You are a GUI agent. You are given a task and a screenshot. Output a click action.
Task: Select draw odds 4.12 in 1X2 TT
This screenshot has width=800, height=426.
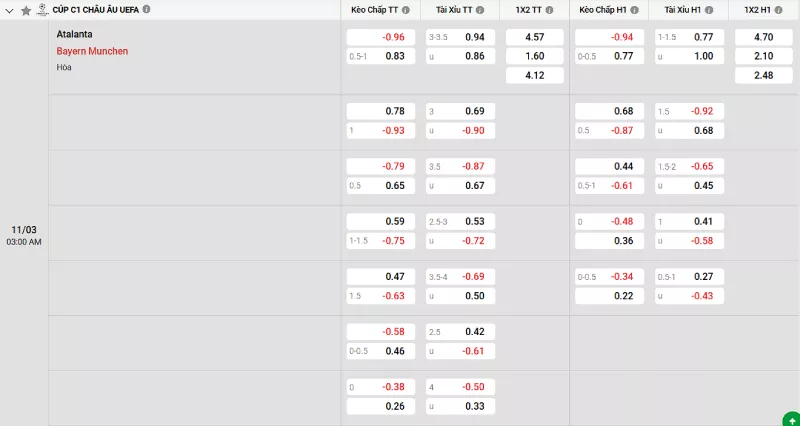(x=534, y=75)
